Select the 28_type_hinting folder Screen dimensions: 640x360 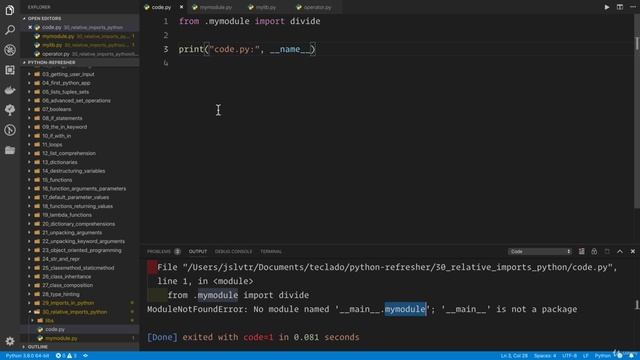(80, 294)
